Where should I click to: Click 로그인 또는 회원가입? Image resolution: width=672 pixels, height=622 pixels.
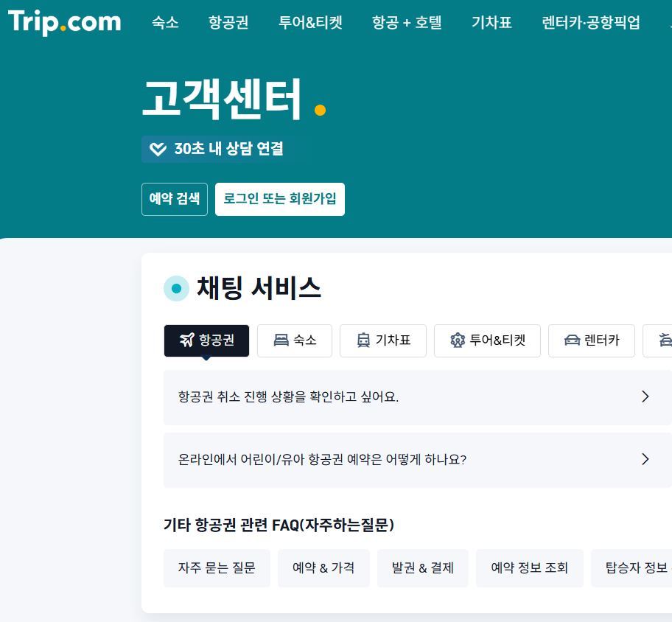pos(279,199)
